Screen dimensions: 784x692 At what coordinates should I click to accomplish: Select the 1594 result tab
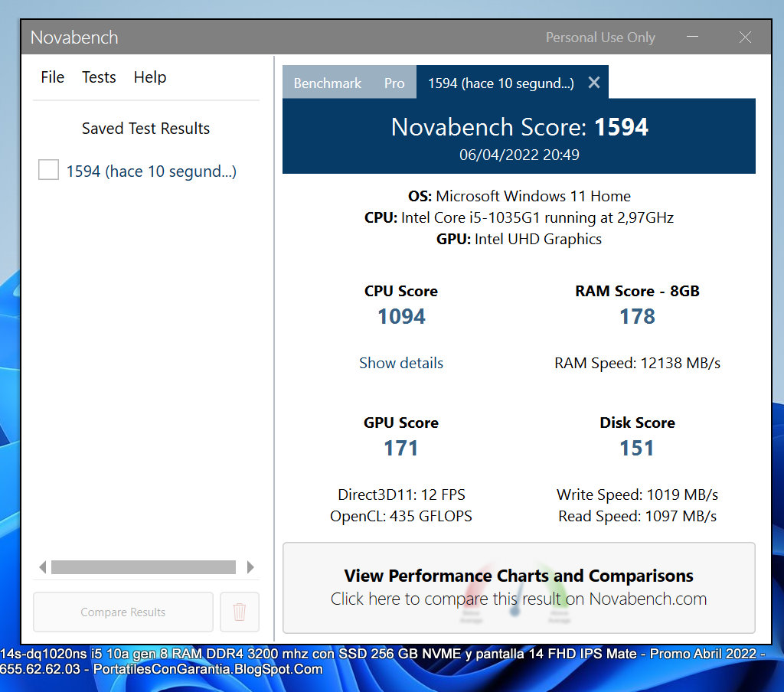point(501,83)
